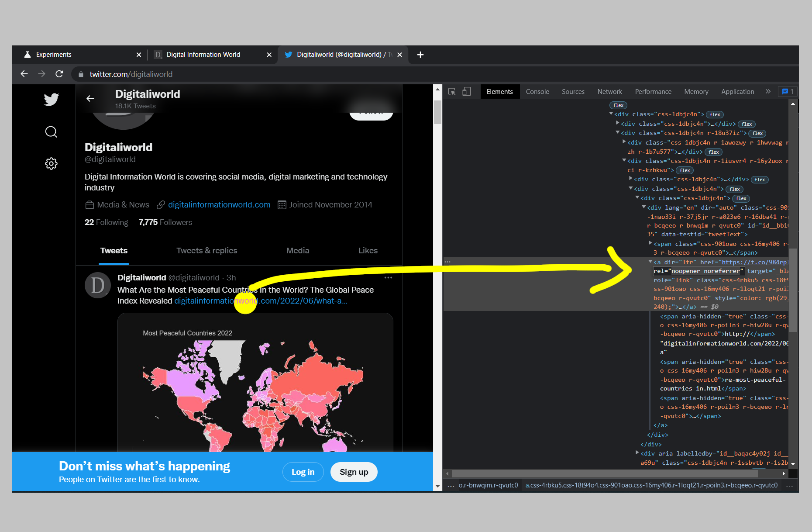This screenshot has width=812, height=532.
Task: Open the tweet's digitalinformationworld.com article link
Action: click(x=261, y=301)
